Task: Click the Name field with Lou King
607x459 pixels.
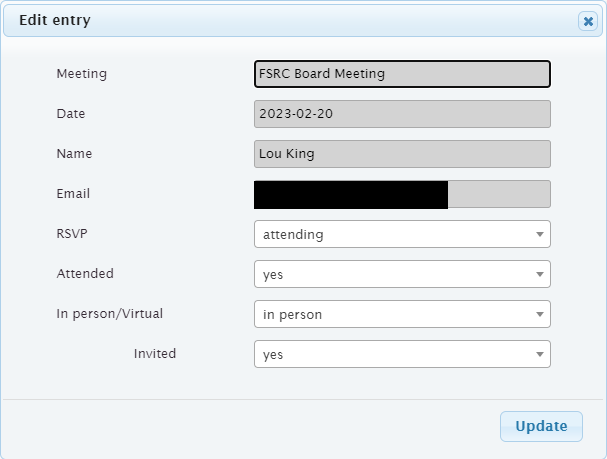Action: 402,154
